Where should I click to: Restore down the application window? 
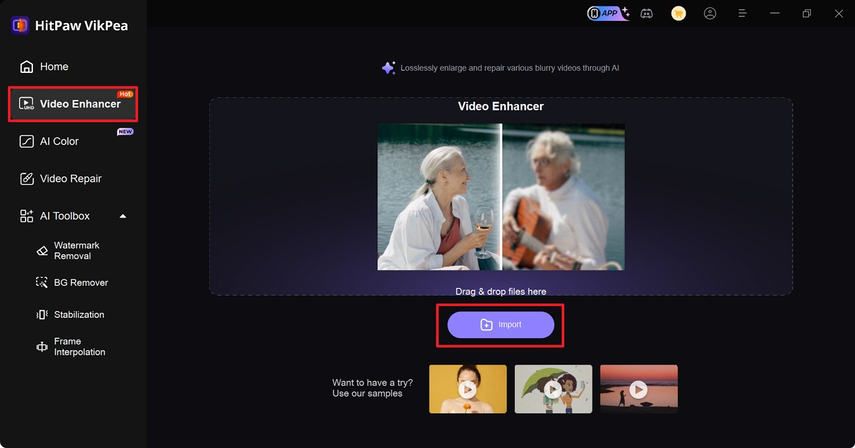(806, 13)
